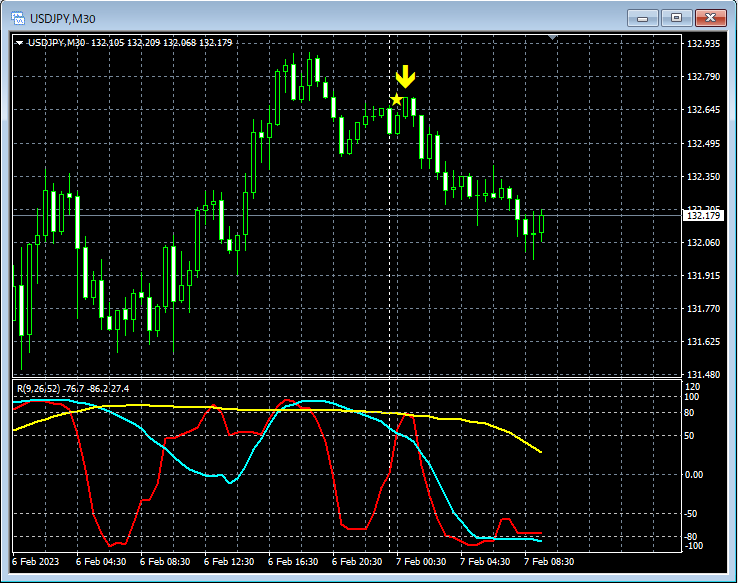Screen dimensions: 739x583
Task: Click the 132.935 label on price scale
Action: [704, 44]
